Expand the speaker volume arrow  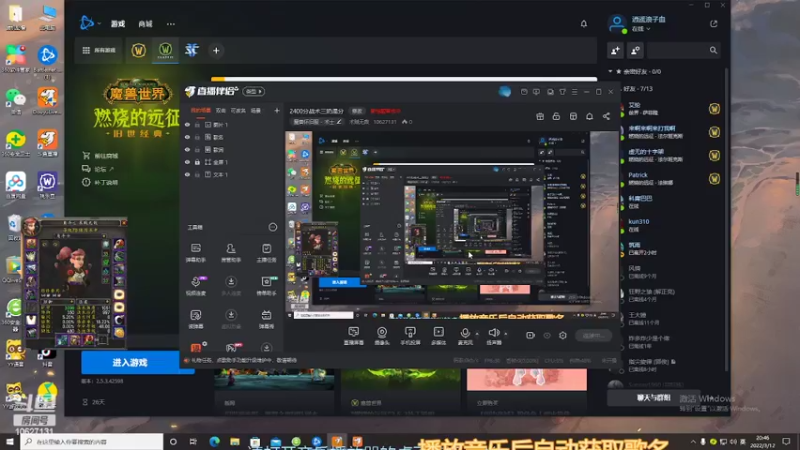(506, 334)
